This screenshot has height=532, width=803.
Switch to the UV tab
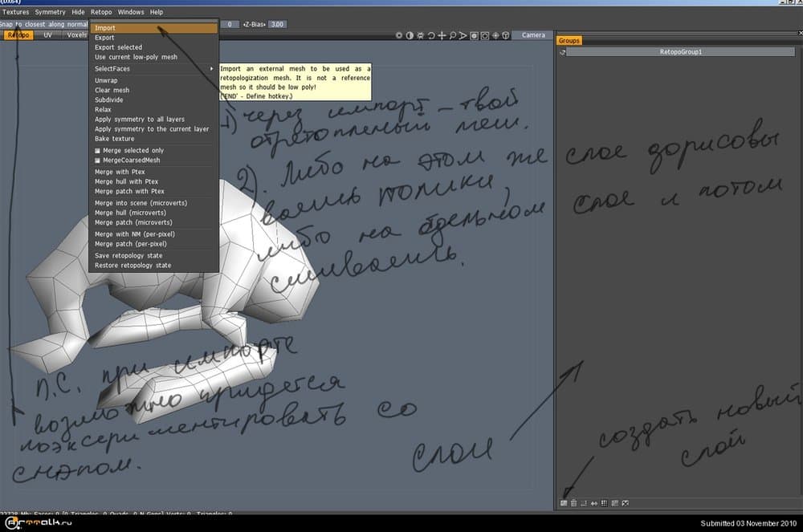48,35
